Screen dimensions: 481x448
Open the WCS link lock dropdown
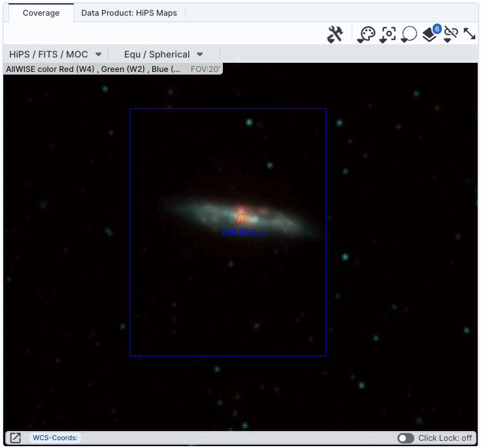pyautogui.click(x=450, y=35)
